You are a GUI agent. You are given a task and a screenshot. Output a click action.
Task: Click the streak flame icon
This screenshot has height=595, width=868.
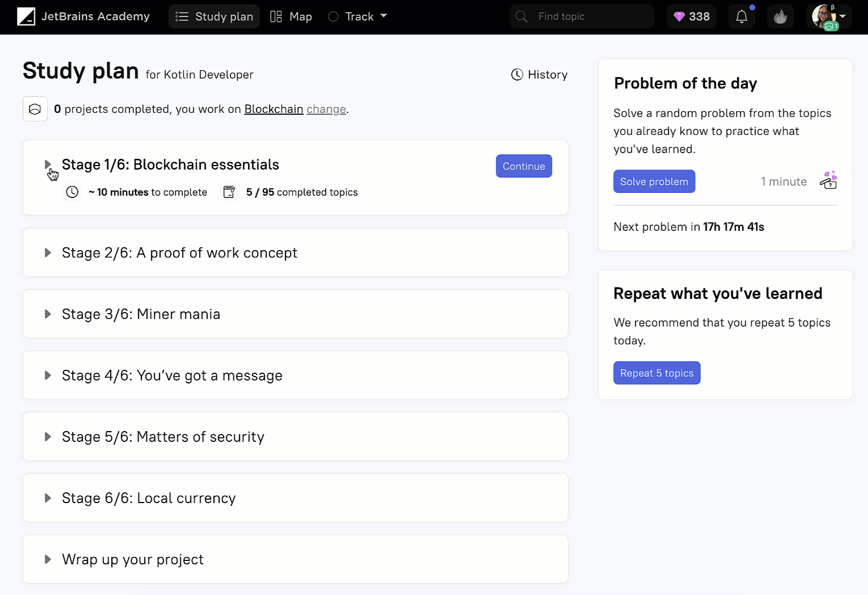[x=781, y=16]
